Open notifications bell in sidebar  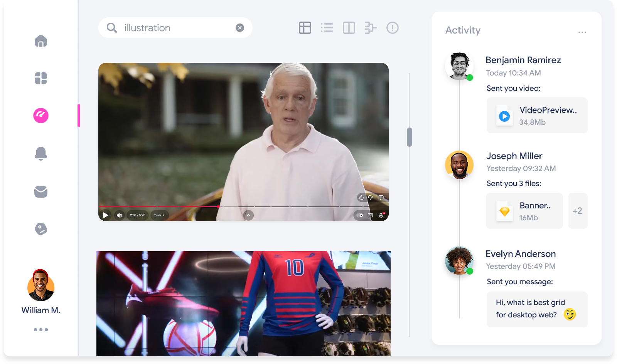[41, 153]
